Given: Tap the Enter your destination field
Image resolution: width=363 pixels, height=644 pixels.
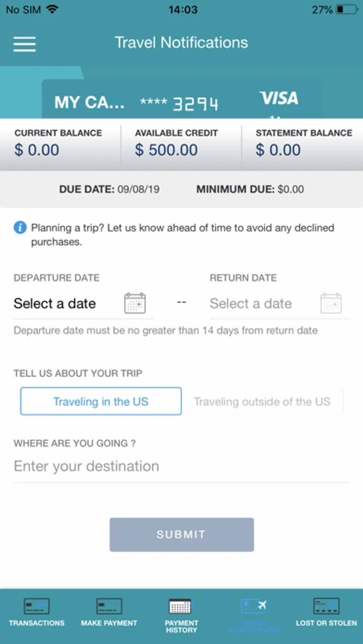Looking at the screenshot, I should pyautogui.click(x=181, y=466).
